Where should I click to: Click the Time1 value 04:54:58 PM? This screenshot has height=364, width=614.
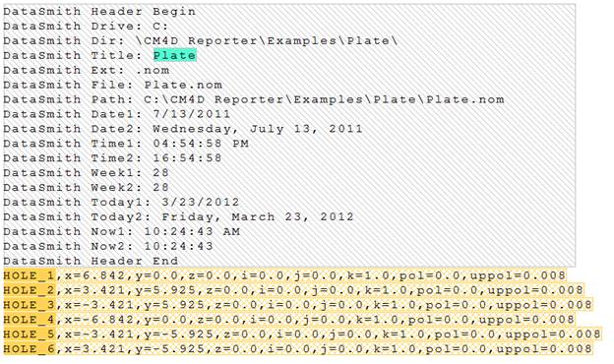[x=201, y=144]
